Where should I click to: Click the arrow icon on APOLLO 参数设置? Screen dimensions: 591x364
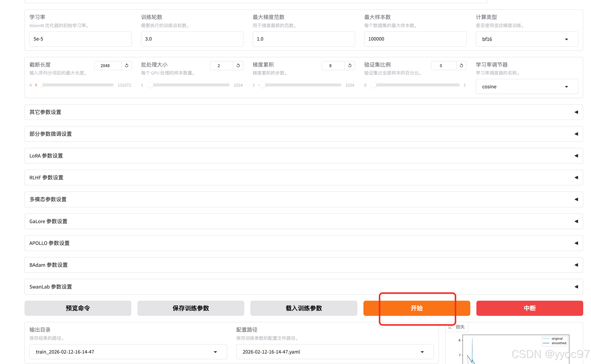576,243
